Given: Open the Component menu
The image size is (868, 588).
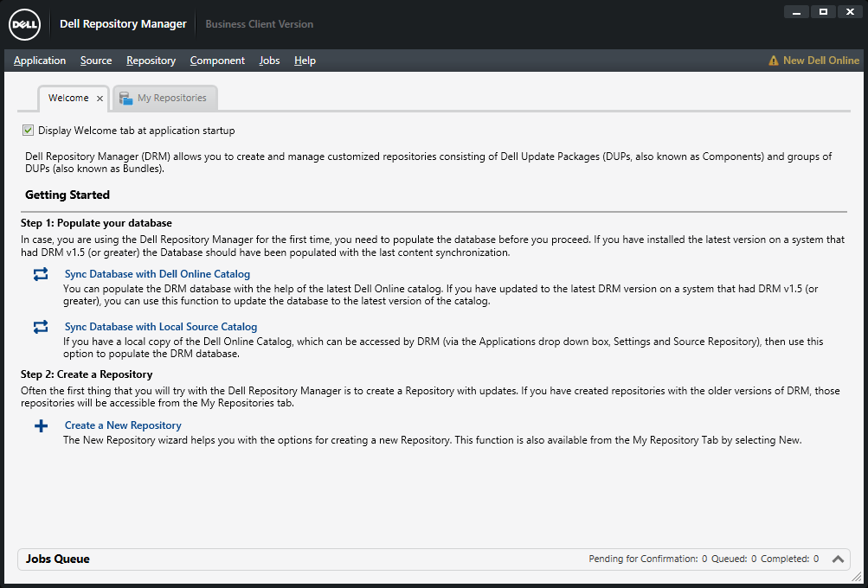Looking at the screenshot, I should point(216,61).
